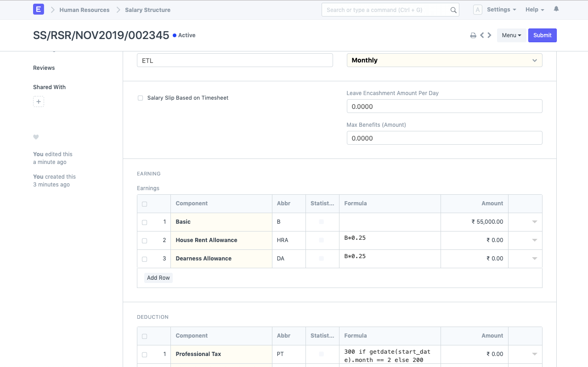Click the ₹ 55,000.00 amount cell
588x367 pixels.
pos(475,222)
